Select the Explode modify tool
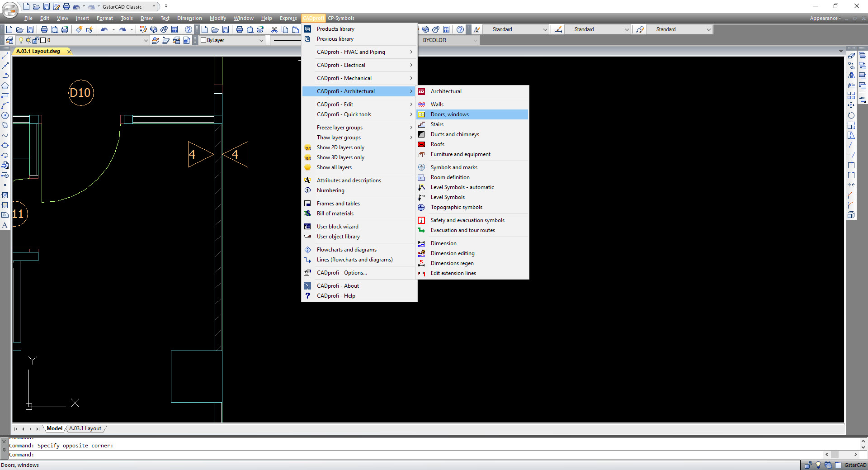 [x=851, y=215]
